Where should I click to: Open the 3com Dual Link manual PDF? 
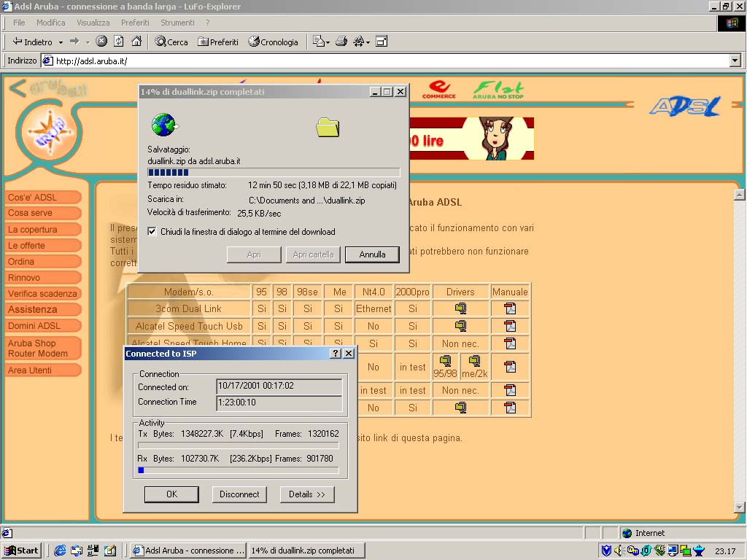coord(510,308)
